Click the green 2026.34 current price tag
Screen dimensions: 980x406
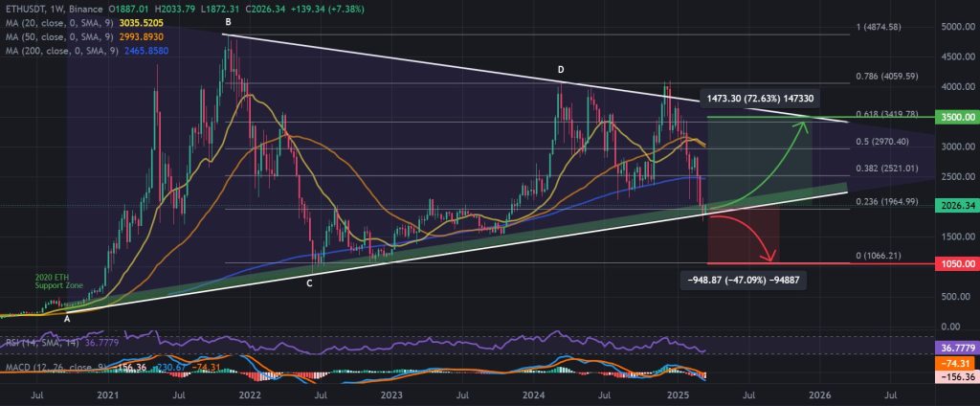point(957,205)
